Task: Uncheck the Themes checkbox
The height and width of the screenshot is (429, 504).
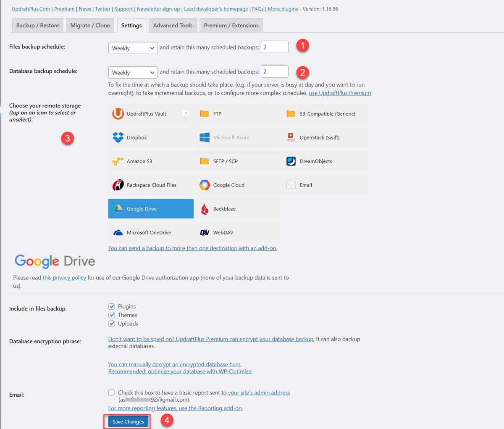Action: point(112,315)
